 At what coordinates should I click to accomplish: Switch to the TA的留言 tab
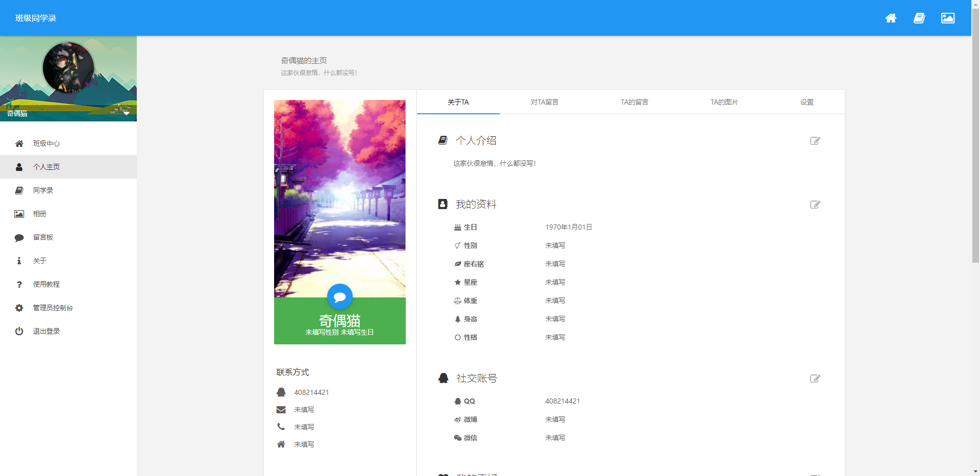(x=634, y=102)
